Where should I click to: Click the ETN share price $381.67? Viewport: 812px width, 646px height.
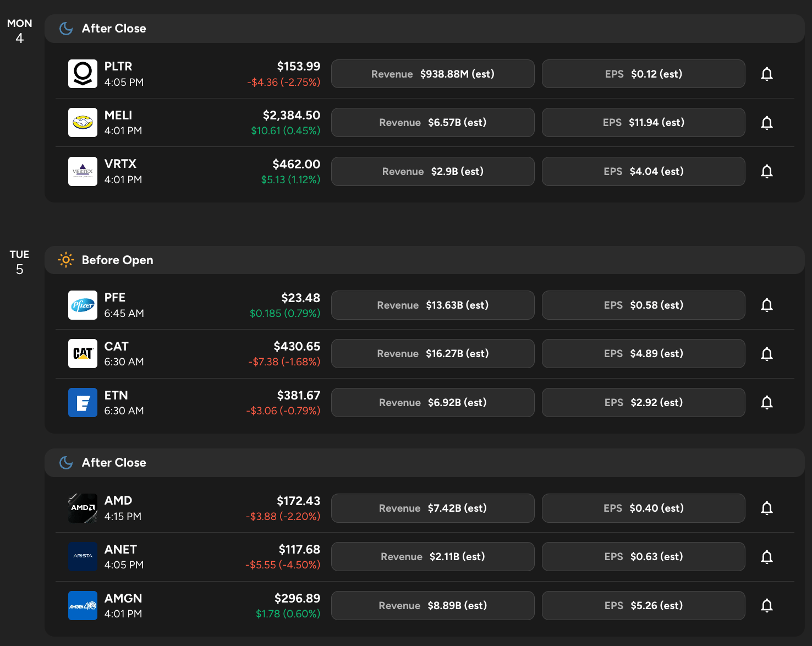point(299,395)
